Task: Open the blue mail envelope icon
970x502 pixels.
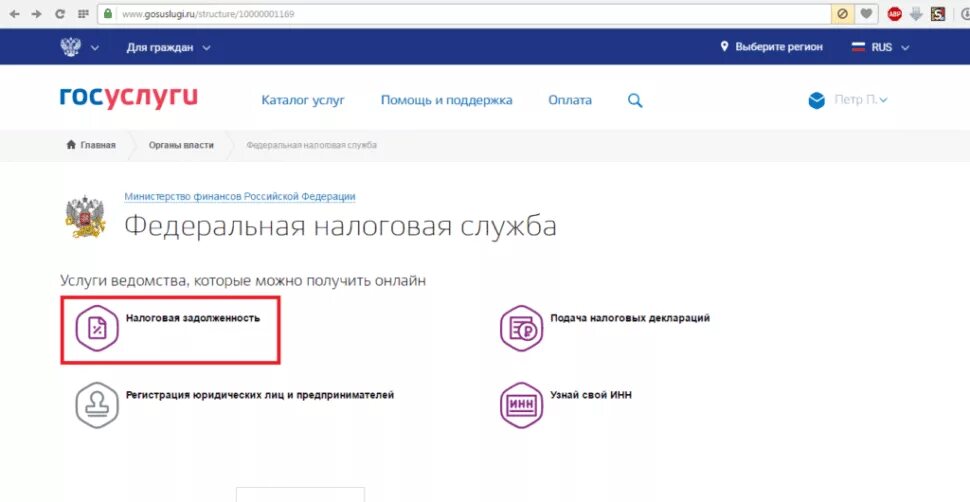Action: click(x=817, y=100)
